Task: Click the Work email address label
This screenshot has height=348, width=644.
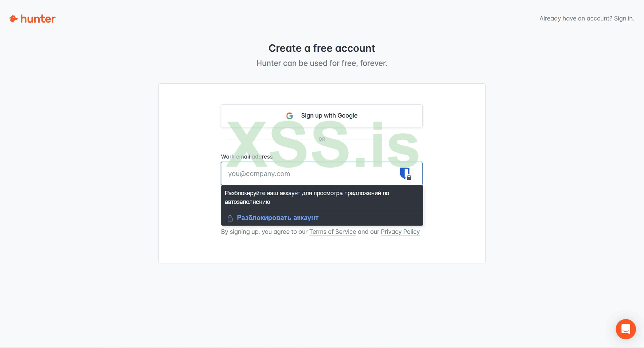Action: coord(247,157)
